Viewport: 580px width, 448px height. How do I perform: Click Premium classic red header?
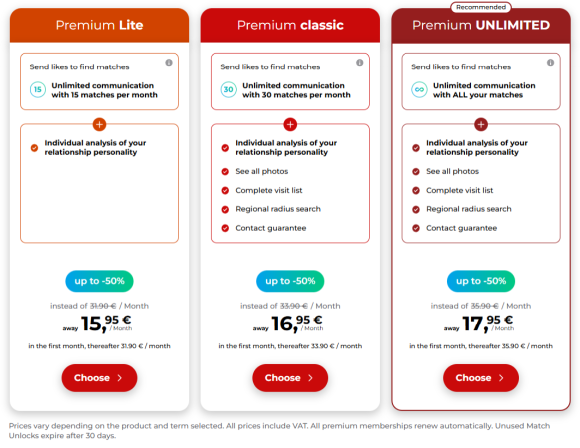click(290, 25)
